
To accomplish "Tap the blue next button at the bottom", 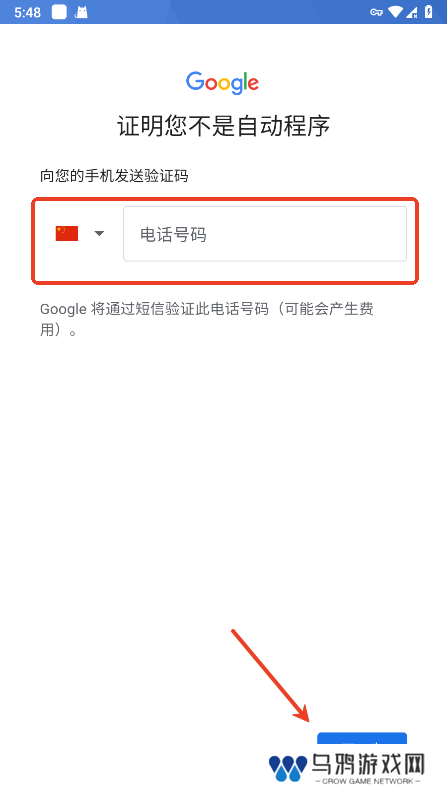I will click(x=362, y=738).
